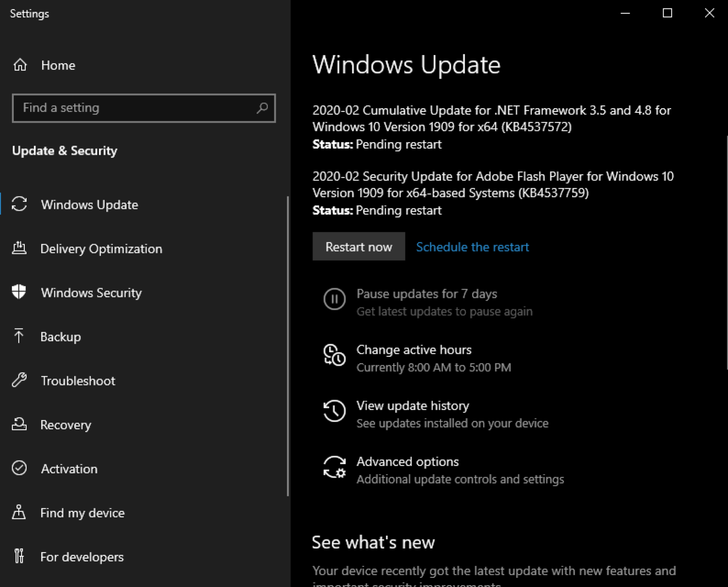
Task: Click the sidebar vertical scrollbar
Action: pyautogui.click(x=288, y=346)
